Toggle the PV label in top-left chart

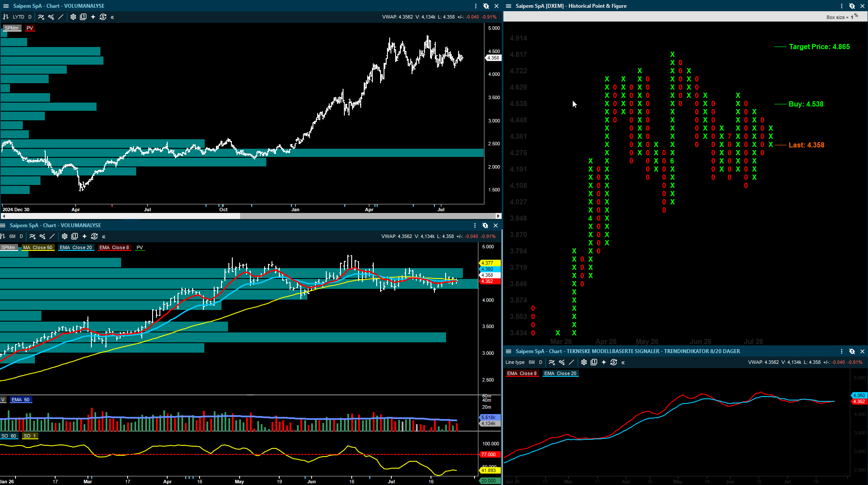[30, 28]
